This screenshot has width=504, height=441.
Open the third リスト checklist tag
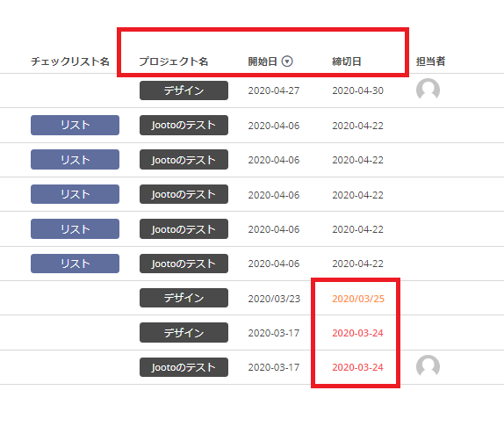pos(75,194)
